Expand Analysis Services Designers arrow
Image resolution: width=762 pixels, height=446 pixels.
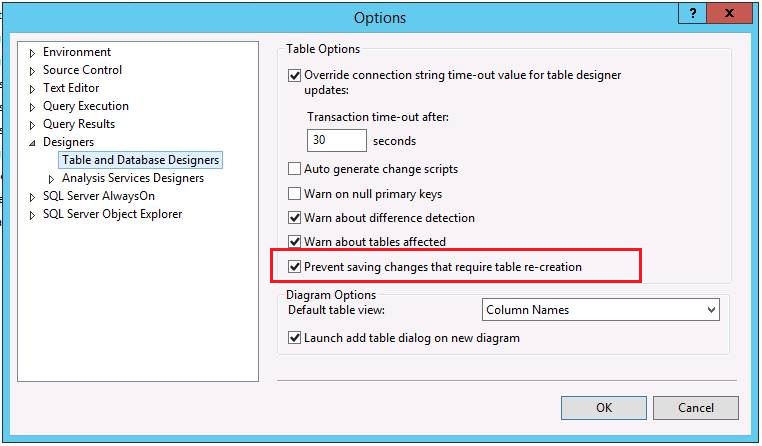tap(51, 179)
